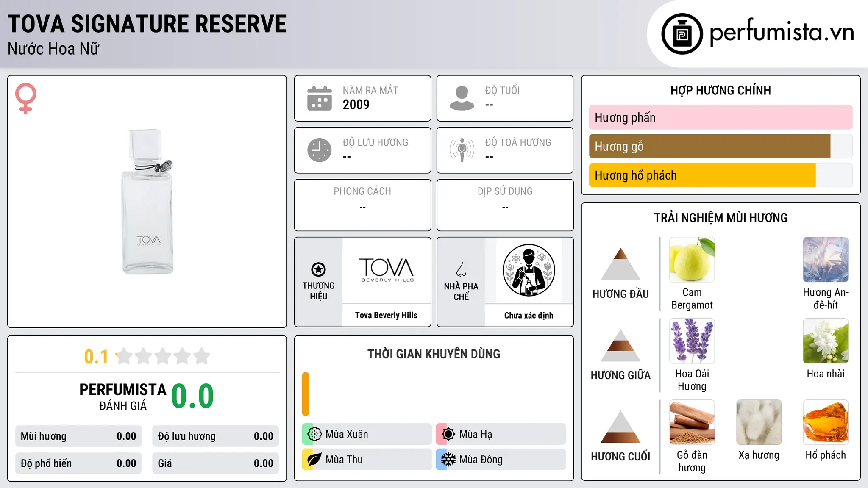Click the Tova perfume bottle photo
The height and width of the screenshot is (488, 868).
[147, 202]
